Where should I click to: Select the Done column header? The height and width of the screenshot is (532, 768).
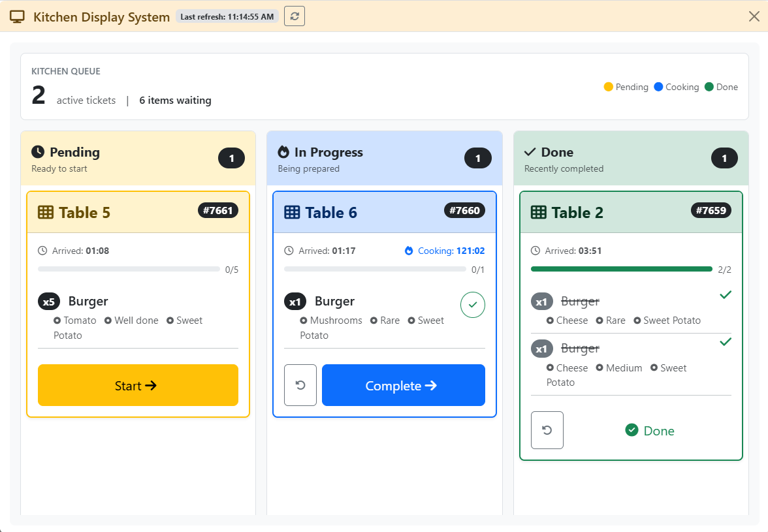pyautogui.click(x=631, y=158)
